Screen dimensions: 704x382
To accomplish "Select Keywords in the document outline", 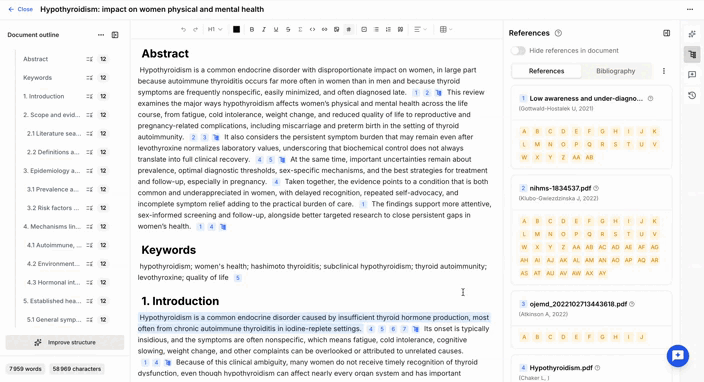I will 37,78.
